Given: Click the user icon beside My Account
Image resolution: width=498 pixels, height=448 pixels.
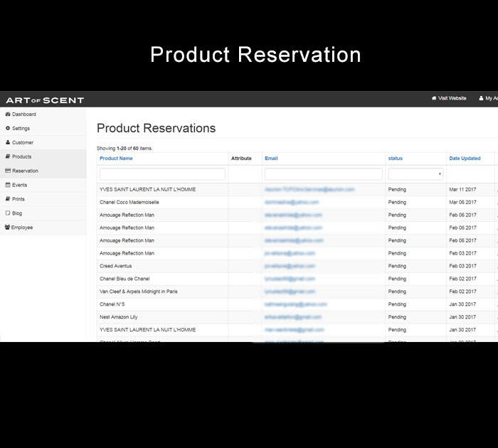Looking at the screenshot, I should click(481, 98).
